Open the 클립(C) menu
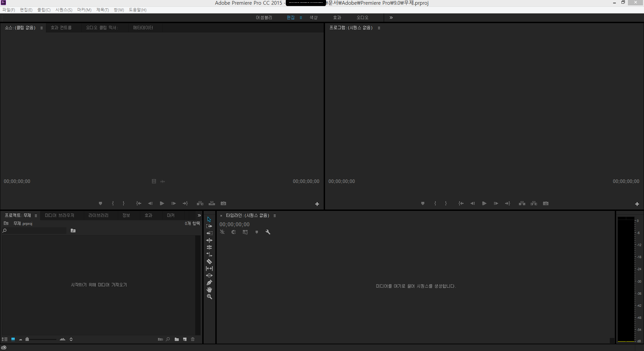Screen dimensions: 644x351 pos(44,10)
